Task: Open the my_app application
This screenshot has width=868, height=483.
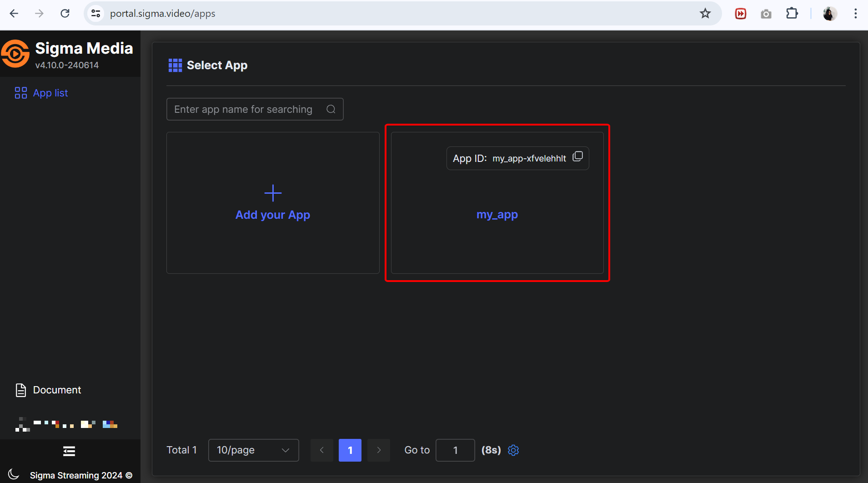Action: [497, 215]
